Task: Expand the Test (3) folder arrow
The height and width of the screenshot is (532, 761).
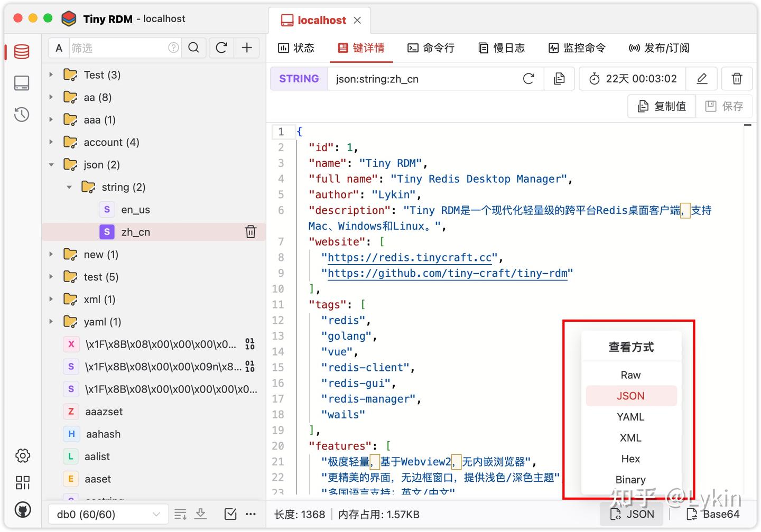Action: [x=51, y=75]
